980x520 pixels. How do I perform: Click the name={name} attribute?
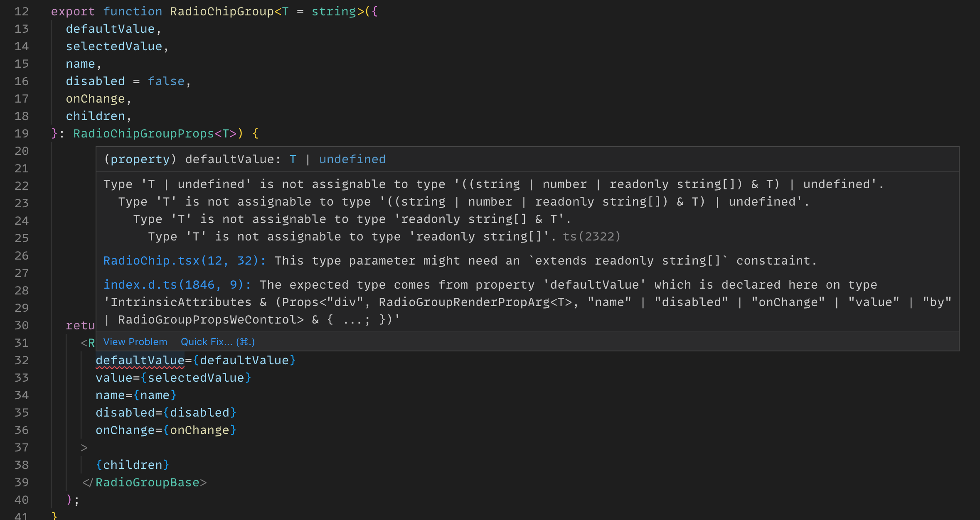136,395
